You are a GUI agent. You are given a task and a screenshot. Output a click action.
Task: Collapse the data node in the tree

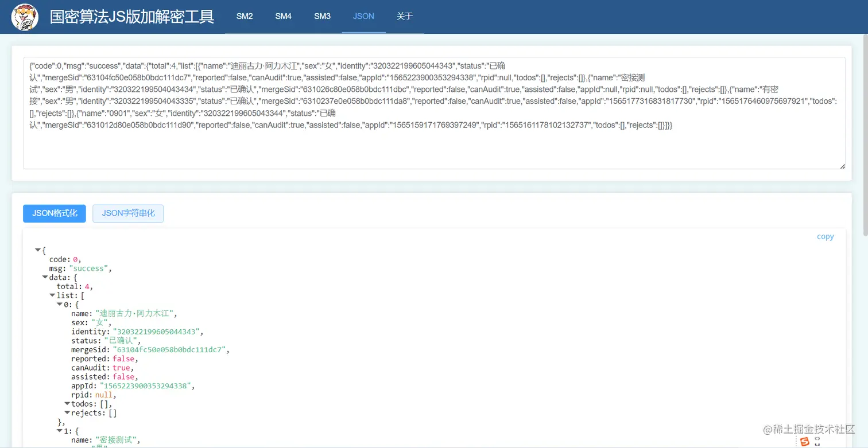click(x=45, y=278)
